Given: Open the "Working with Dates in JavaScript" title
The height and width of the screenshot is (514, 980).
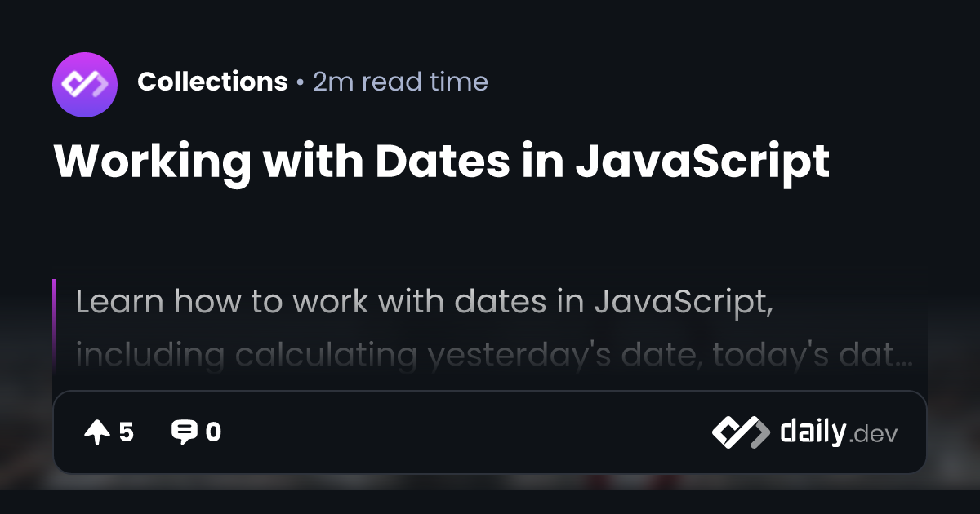Looking at the screenshot, I should point(441,161).
